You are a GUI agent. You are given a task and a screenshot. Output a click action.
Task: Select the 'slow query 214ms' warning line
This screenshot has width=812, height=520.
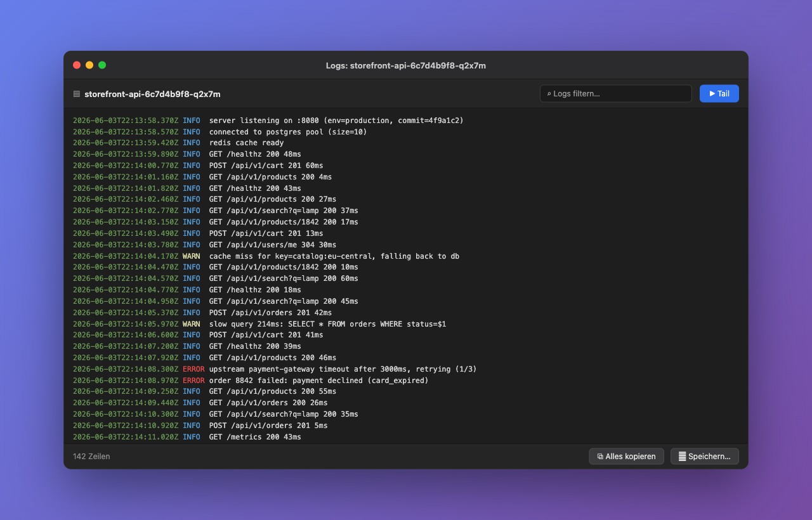click(406, 324)
